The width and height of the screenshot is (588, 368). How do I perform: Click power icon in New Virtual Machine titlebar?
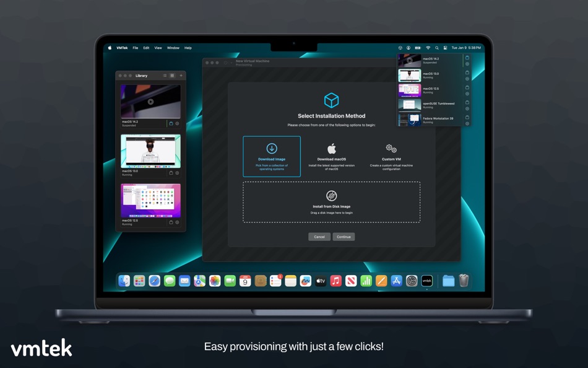[x=225, y=63]
